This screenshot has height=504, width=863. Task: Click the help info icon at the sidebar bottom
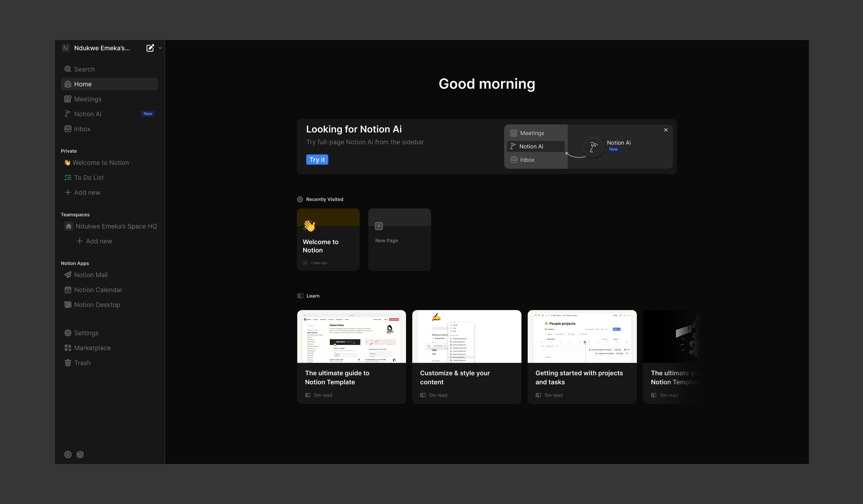point(68,454)
